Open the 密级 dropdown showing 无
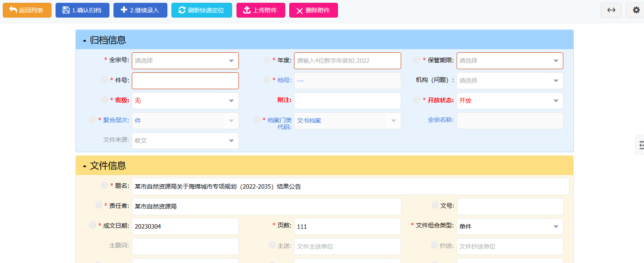 point(185,101)
